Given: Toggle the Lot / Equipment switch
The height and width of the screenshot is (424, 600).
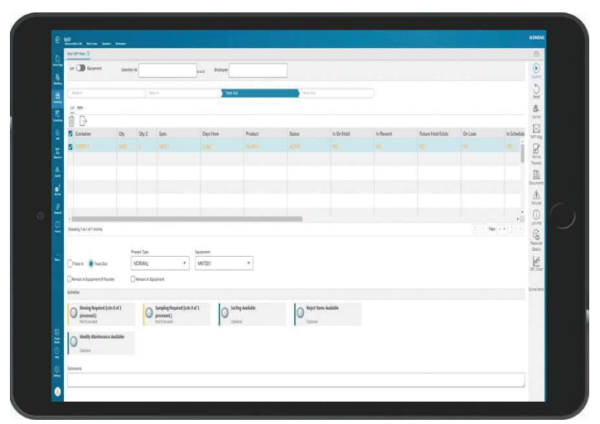Looking at the screenshot, I should click(79, 69).
